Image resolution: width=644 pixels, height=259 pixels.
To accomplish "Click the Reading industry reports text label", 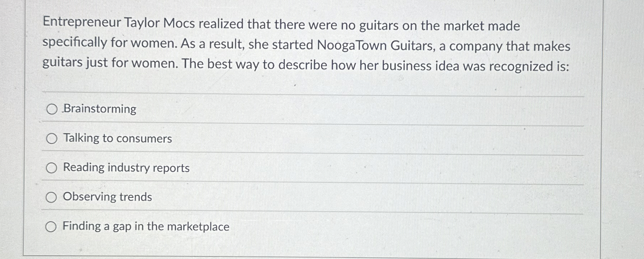I will coord(126,167).
